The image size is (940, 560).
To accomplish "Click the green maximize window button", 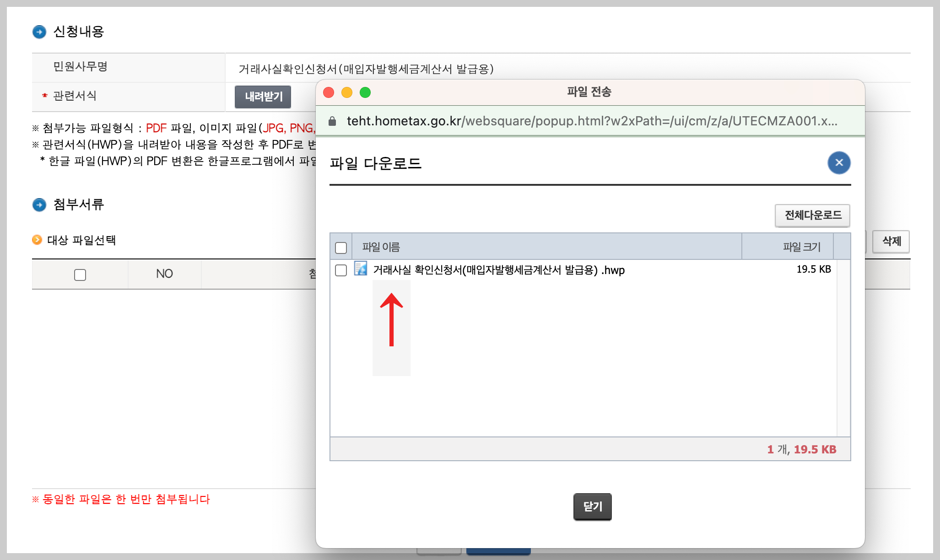I will click(365, 92).
